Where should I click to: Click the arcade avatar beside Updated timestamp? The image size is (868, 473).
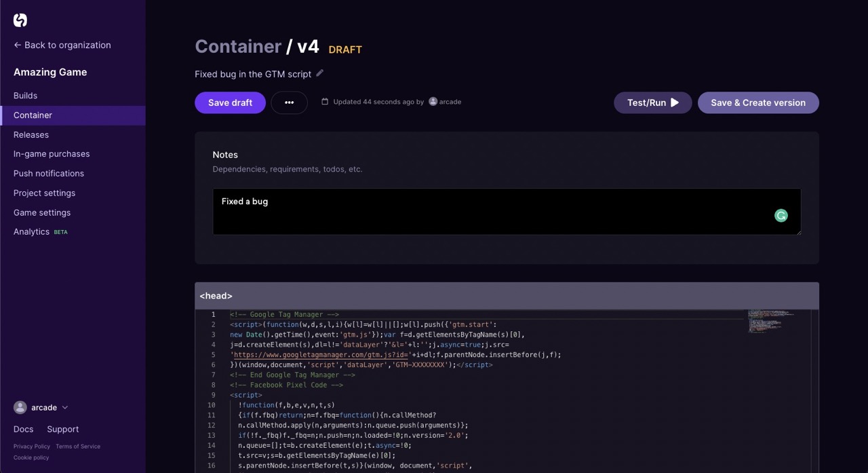point(433,102)
